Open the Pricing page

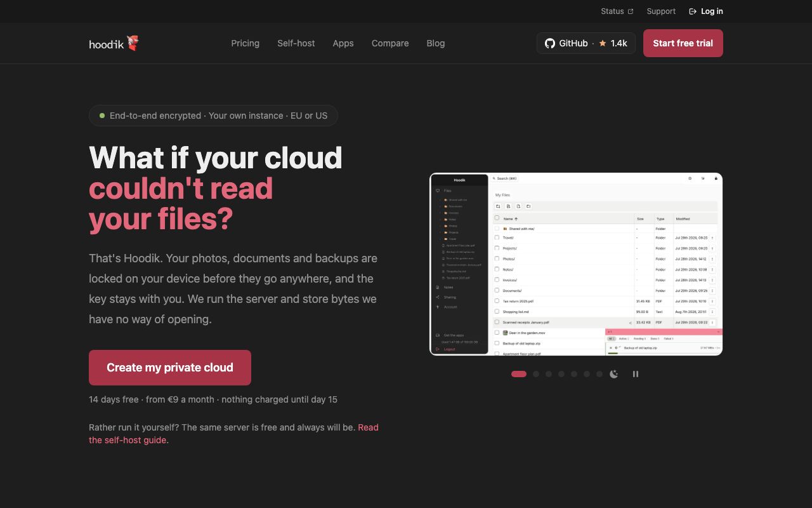[x=245, y=43]
